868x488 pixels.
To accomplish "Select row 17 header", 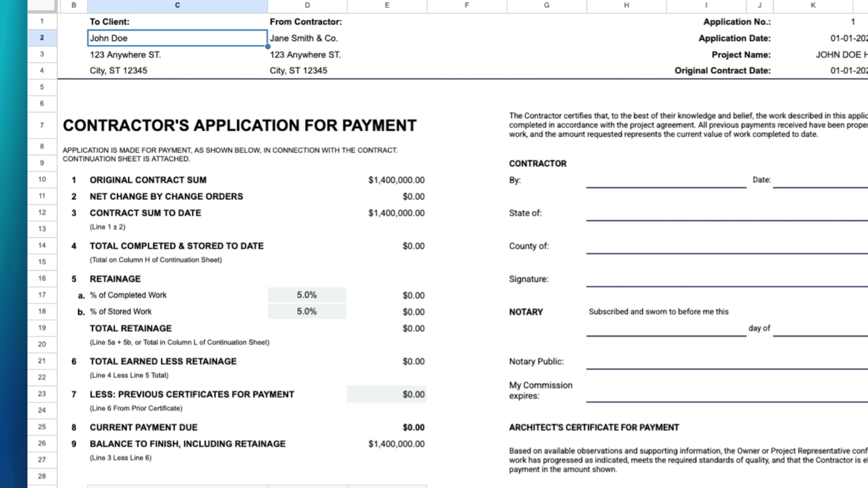I will pos(41,295).
